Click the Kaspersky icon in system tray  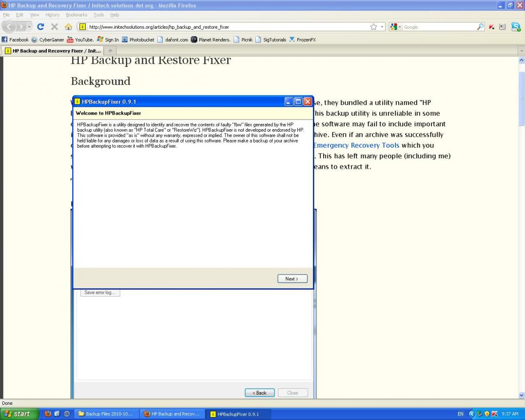[494, 414]
